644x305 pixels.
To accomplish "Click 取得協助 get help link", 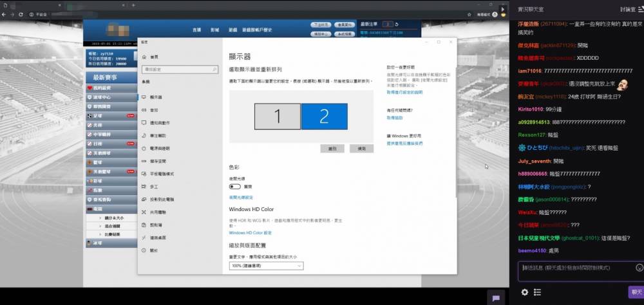I will click(395, 118).
